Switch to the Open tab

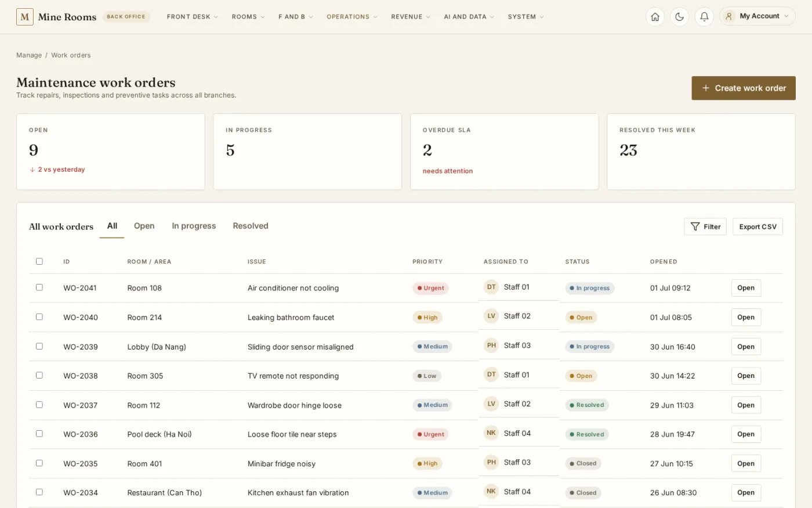(x=144, y=226)
